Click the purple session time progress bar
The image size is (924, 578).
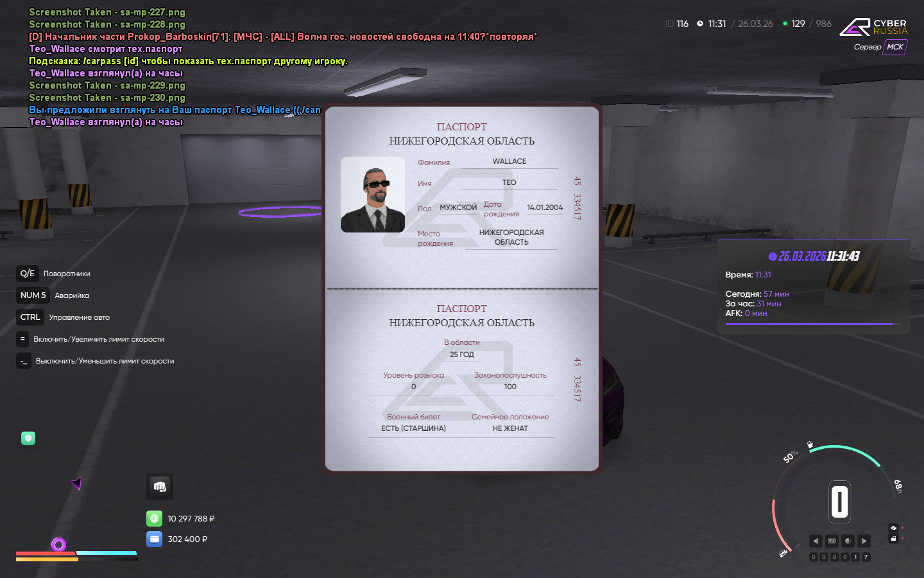[x=809, y=324]
